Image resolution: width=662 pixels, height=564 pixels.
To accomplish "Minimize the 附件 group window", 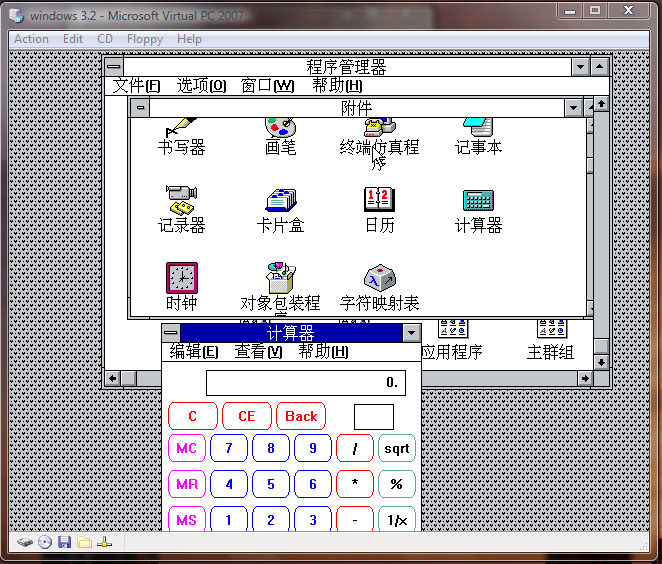I will coord(573,108).
